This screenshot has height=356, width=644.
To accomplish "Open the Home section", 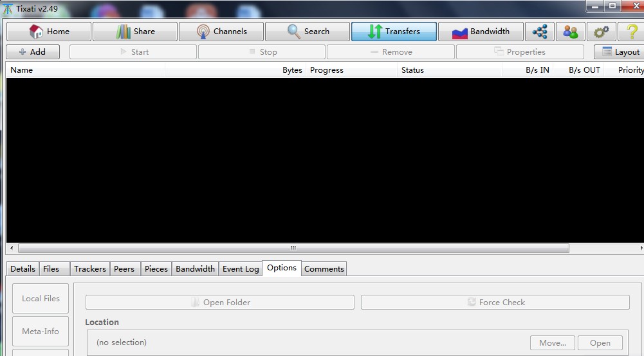I will click(x=49, y=32).
